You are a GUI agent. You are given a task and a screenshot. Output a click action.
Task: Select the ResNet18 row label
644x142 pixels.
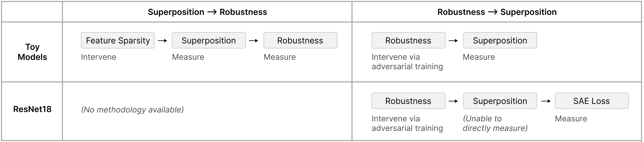pos(32,109)
